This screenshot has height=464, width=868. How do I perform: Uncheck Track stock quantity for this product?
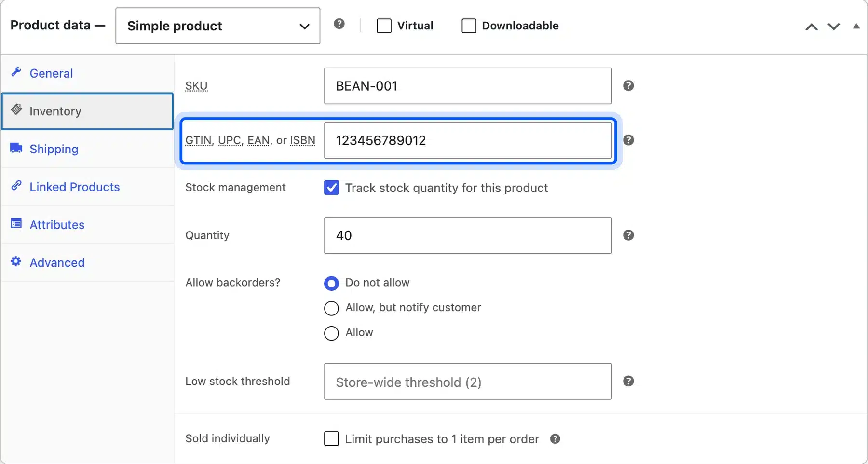point(332,188)
